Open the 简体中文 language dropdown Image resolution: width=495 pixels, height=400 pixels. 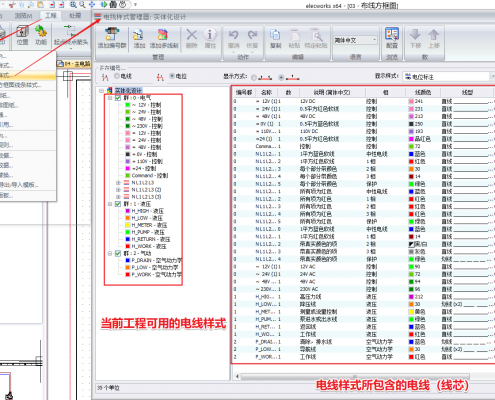coord(355,40)
